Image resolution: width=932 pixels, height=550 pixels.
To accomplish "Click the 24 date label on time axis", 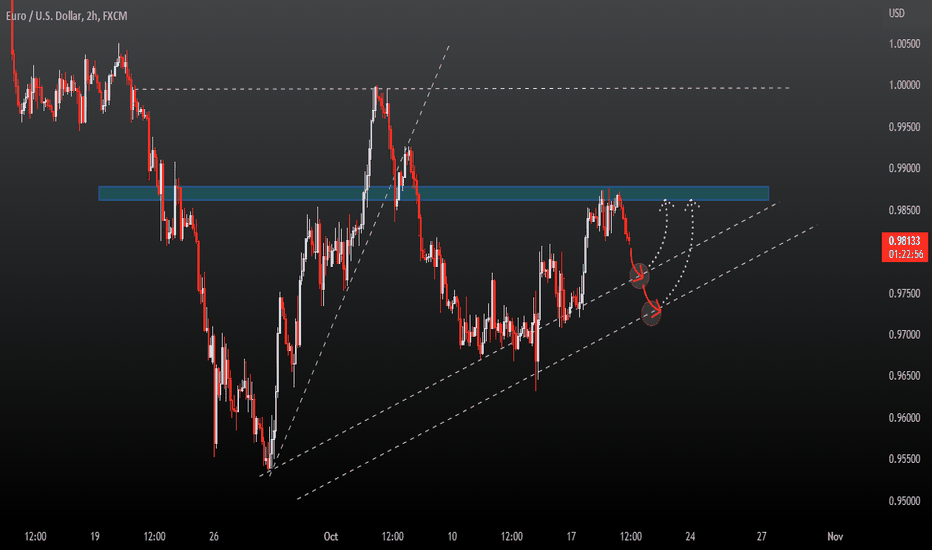I will tap(690, 536).
